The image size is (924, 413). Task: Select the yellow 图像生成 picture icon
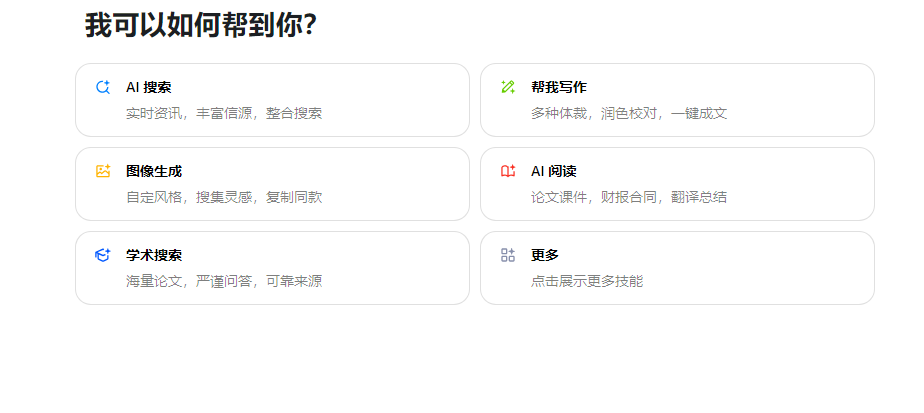(x=103, y=171)
